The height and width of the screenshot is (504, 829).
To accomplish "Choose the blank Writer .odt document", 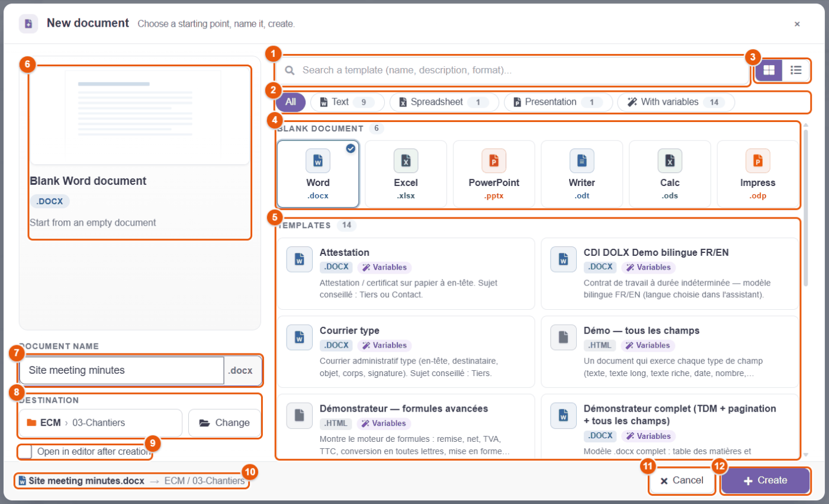I will click(x=582, y=174).
